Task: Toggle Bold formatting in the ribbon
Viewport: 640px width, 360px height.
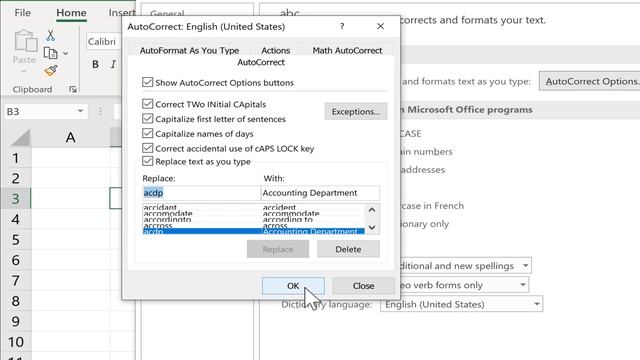Action: point(95,64)
